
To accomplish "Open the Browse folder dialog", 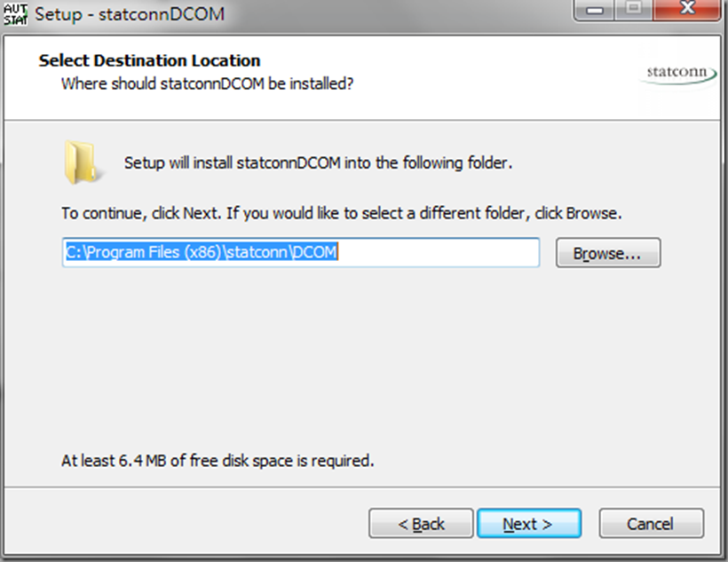I will point(608,253).
